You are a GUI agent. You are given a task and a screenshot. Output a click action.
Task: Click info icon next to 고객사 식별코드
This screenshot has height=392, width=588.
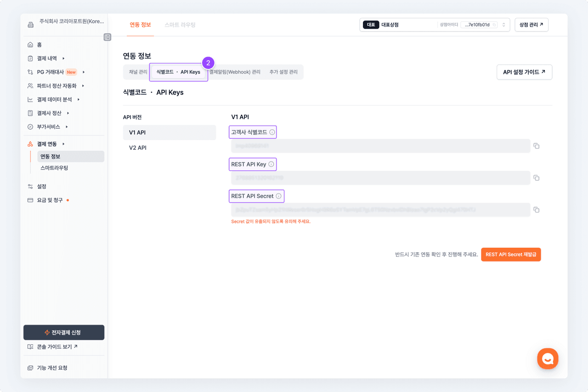272,132
